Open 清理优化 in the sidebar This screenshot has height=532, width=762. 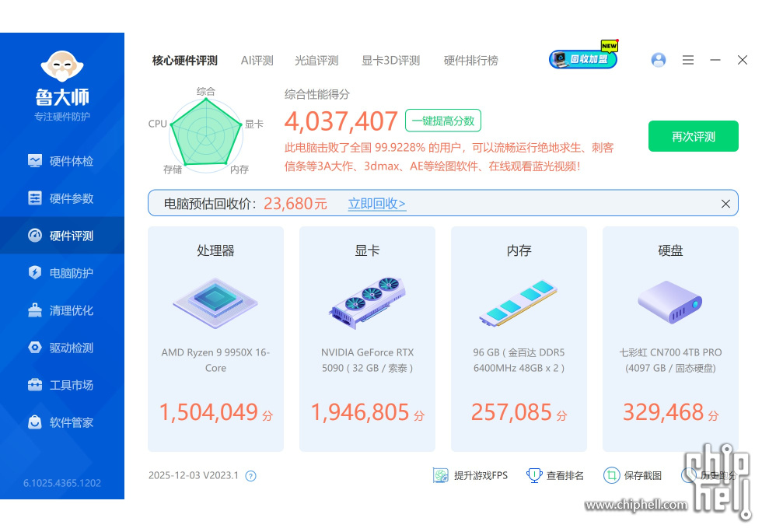pos(61,310)
